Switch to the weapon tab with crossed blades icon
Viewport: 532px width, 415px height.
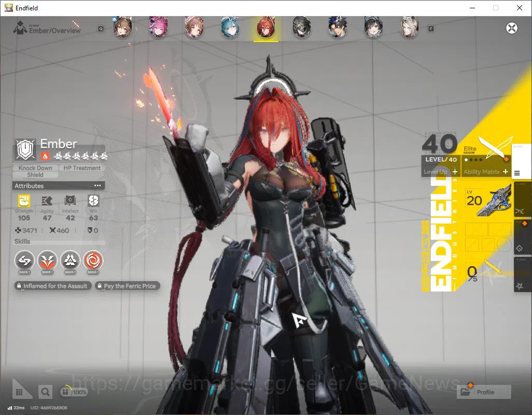click(522, 200)
